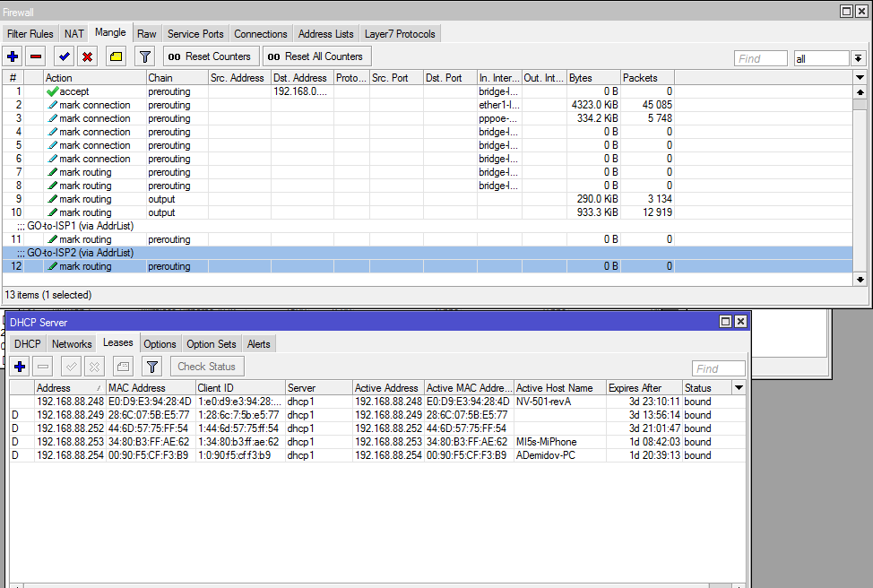Select rule 2 mark connection ether1 row
The width and height of the screenshot is (873, 588).
(x=427, y=105)
